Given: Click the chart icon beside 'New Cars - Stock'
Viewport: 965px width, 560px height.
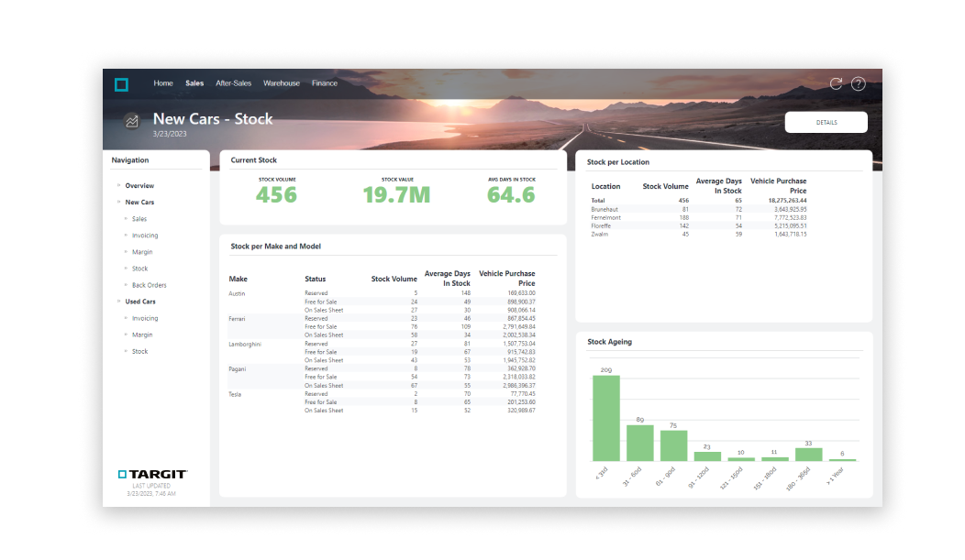Looking at the screenshot, I should tap(131, 120).
